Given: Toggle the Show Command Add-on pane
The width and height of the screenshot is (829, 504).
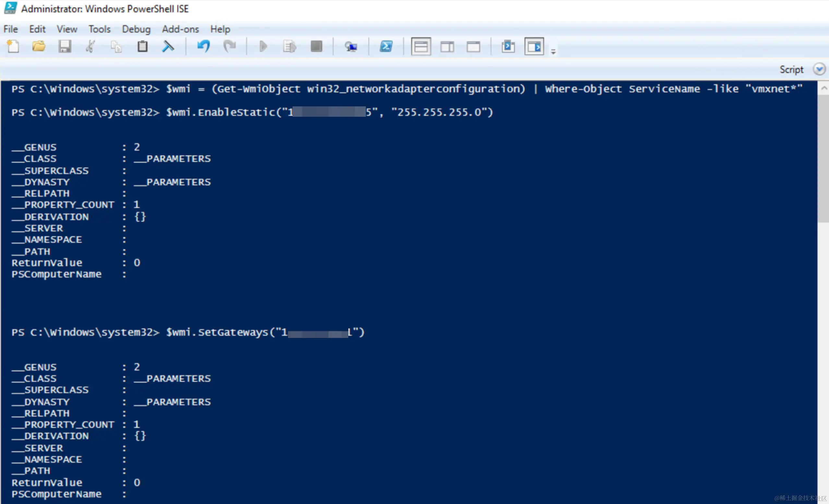Looking at the screenshot, I should point(534,46).
